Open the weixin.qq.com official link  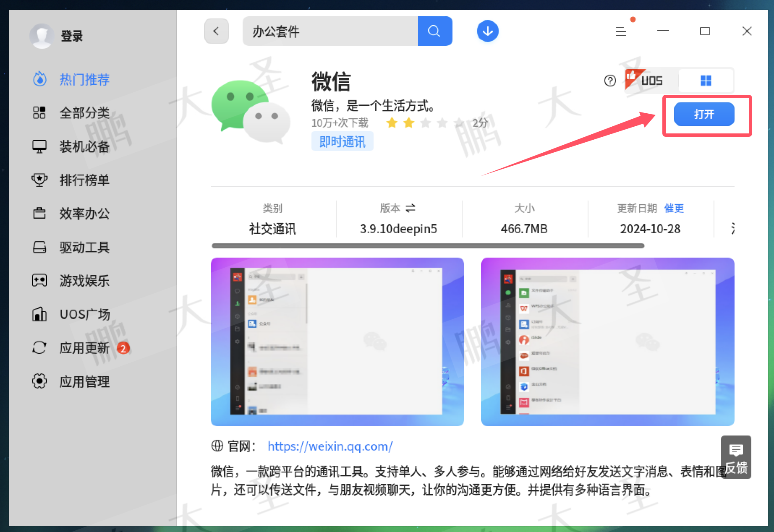pos(330,446)
